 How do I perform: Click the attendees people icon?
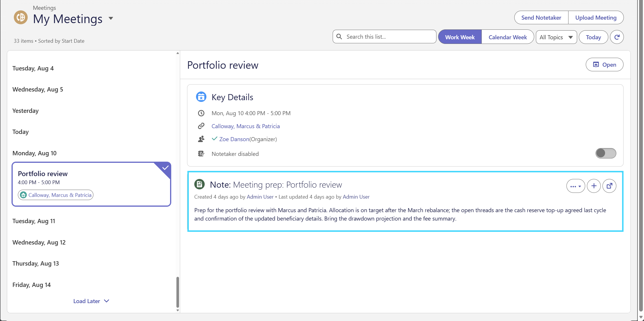pyautogui.click(x=201, y=139)
